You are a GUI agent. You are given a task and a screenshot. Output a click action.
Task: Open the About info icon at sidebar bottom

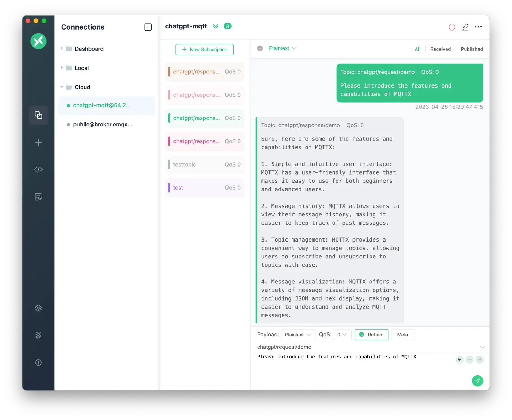38,362
